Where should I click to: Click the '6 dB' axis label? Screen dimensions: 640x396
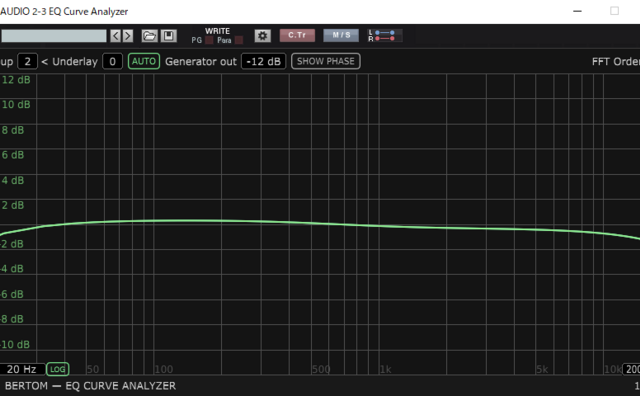coord(13,155)
